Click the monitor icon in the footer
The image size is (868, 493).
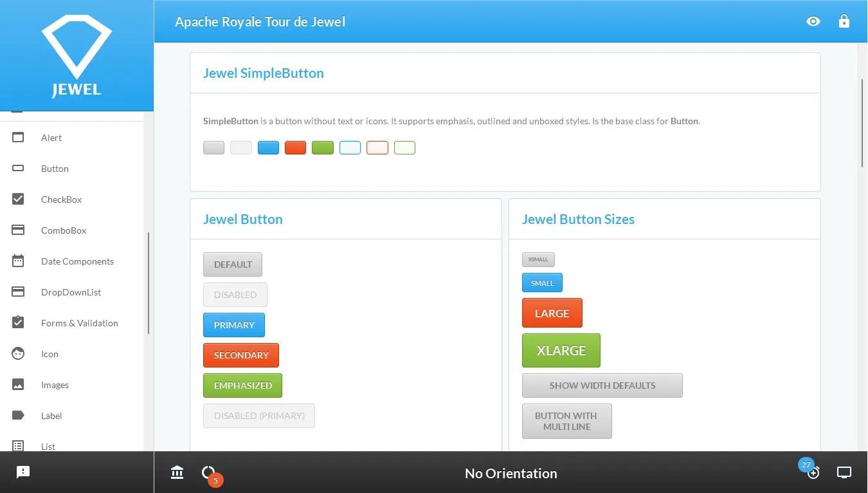click(844, 472)
